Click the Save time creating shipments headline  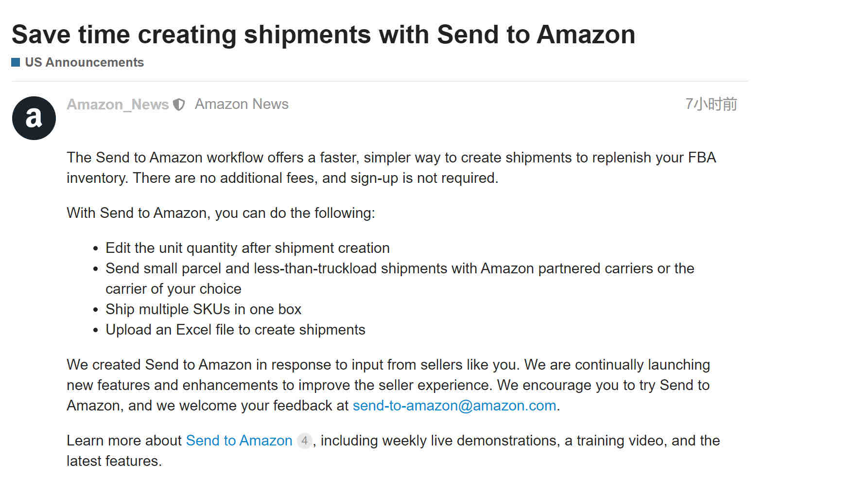323,35
